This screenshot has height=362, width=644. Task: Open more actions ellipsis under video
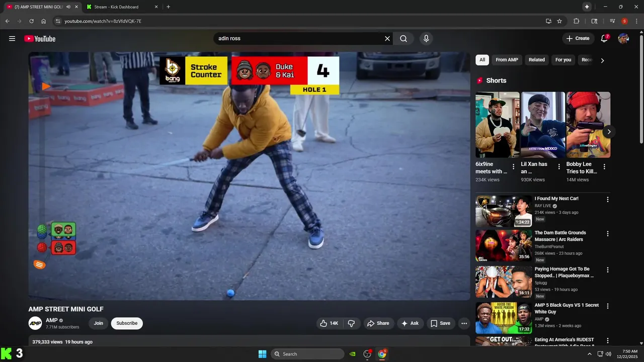point(464,323)
